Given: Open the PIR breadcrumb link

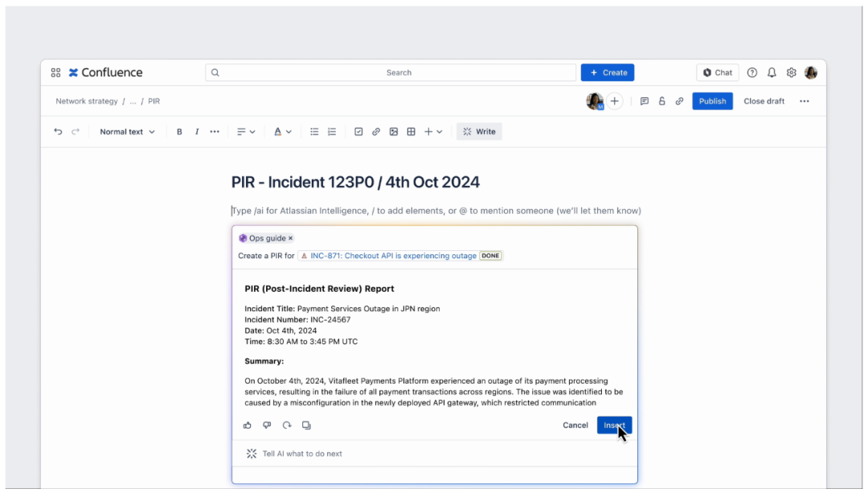Looking at the screenshot, I should click(x=154, y=101).
